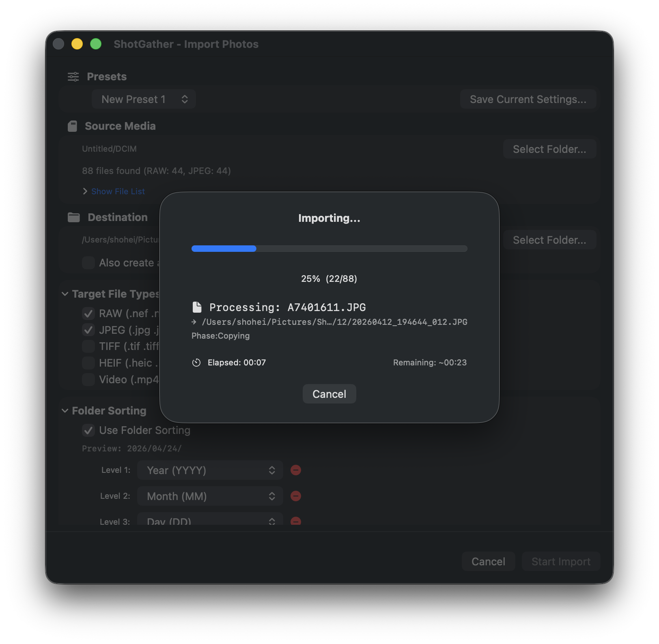Enable the TIFF file type checkbox
Screen dimensions: 659x644
(88, 346)
